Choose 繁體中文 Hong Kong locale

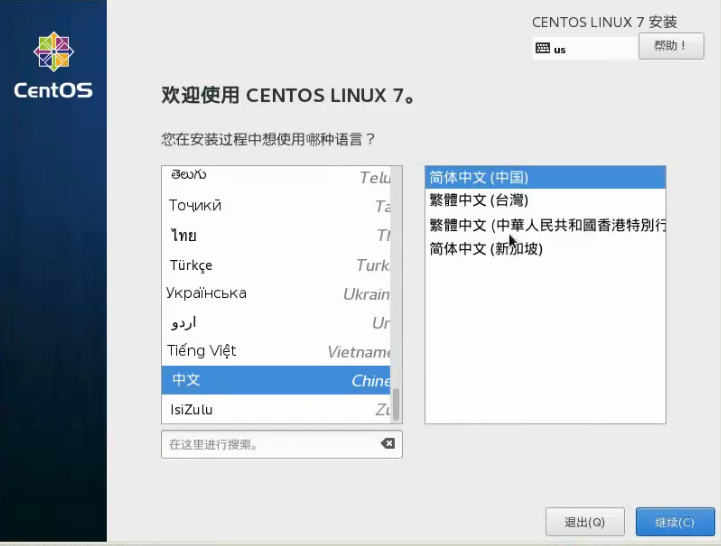[x=545, y=225]
